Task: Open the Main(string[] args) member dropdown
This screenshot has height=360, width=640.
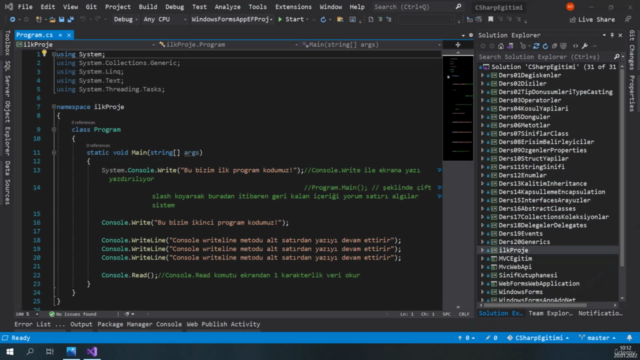Action: (371, 44)
